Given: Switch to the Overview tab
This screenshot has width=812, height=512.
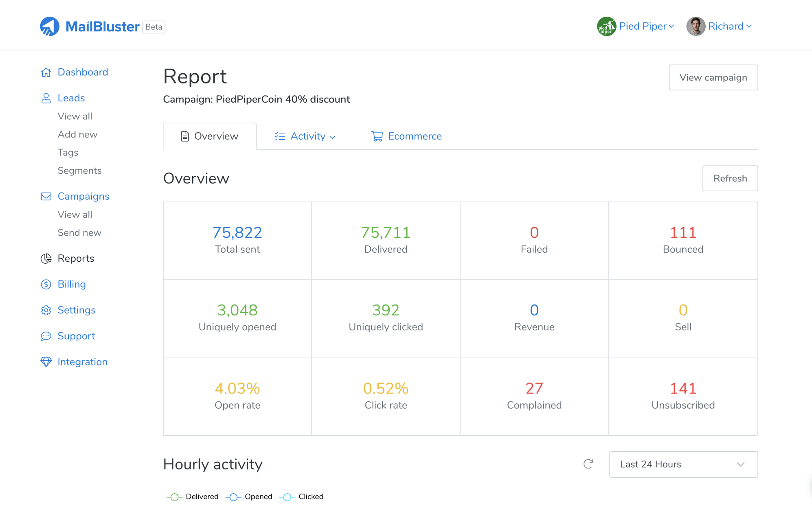Looking at the screenshot, I should click(x=210, y=136).
